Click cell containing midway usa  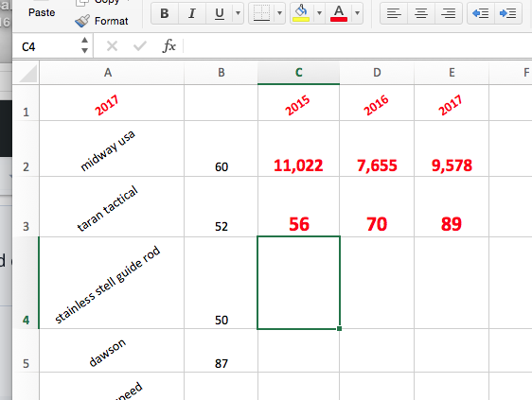(112, 148)
